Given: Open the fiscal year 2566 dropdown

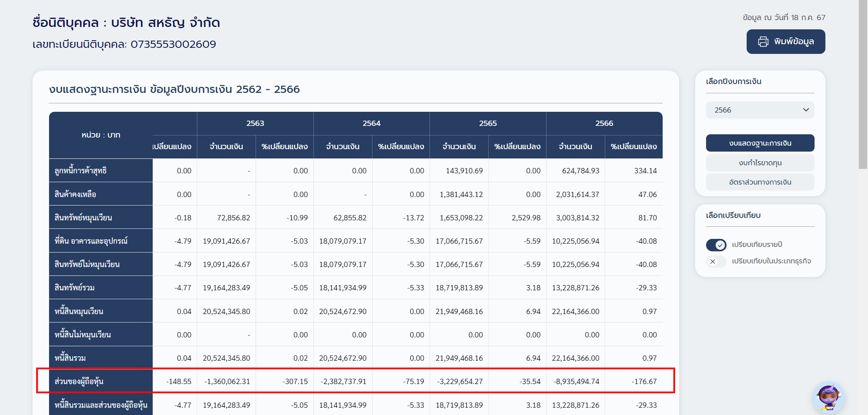Looking at the screenshot, I should point(759,110).
